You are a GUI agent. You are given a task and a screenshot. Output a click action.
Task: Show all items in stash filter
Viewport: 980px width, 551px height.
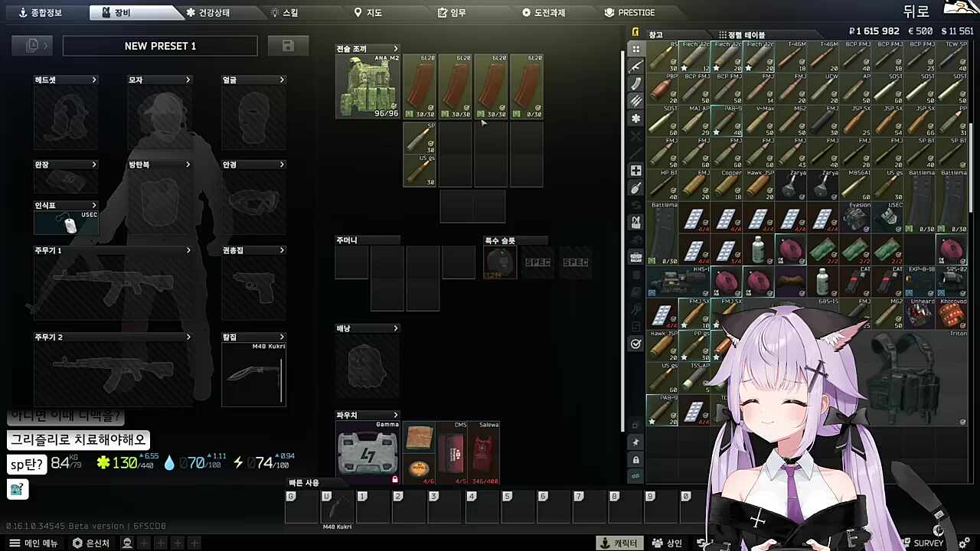[635, 49]
